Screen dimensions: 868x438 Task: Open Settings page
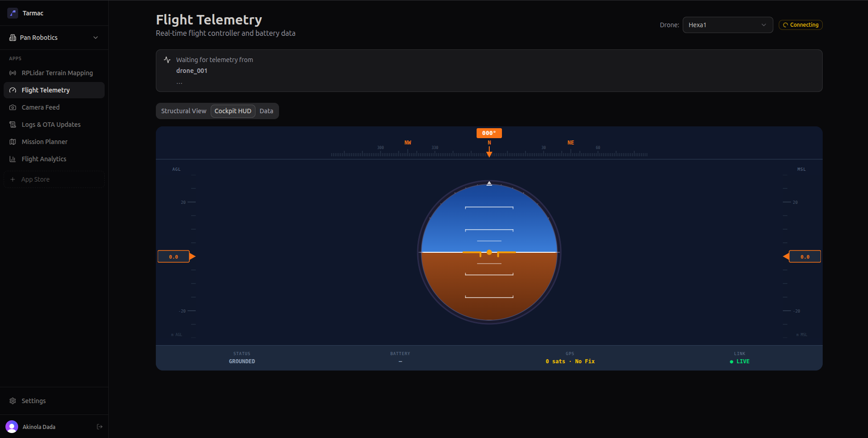[54, 401]
